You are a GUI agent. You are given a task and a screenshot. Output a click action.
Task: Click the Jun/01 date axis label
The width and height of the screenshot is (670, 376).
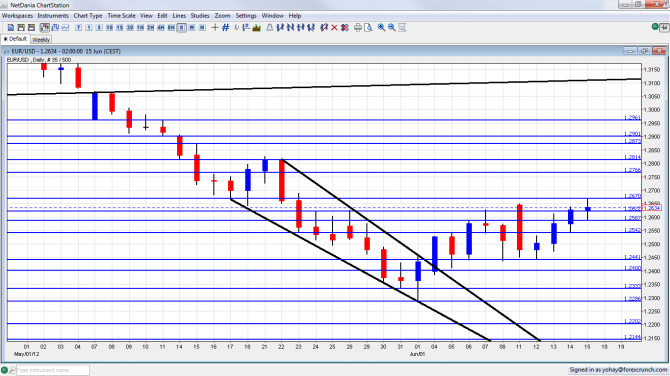coord(417,354)
